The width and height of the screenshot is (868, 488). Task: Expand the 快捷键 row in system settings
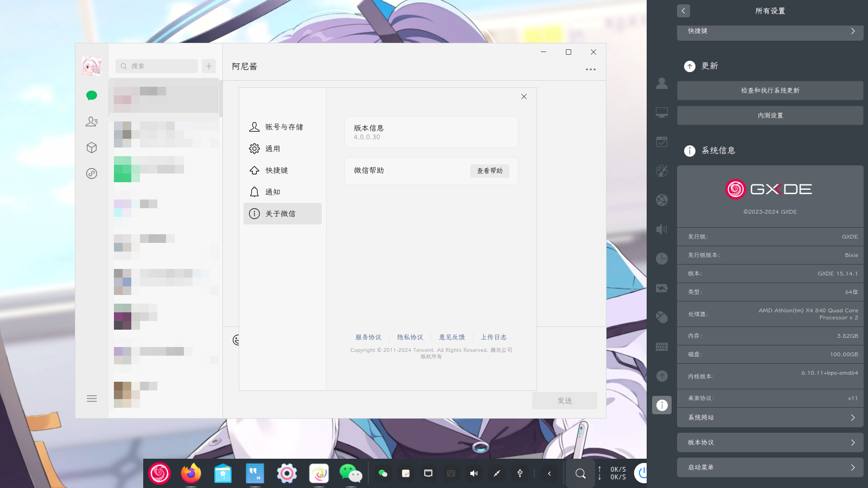click(x=770, y=31)
